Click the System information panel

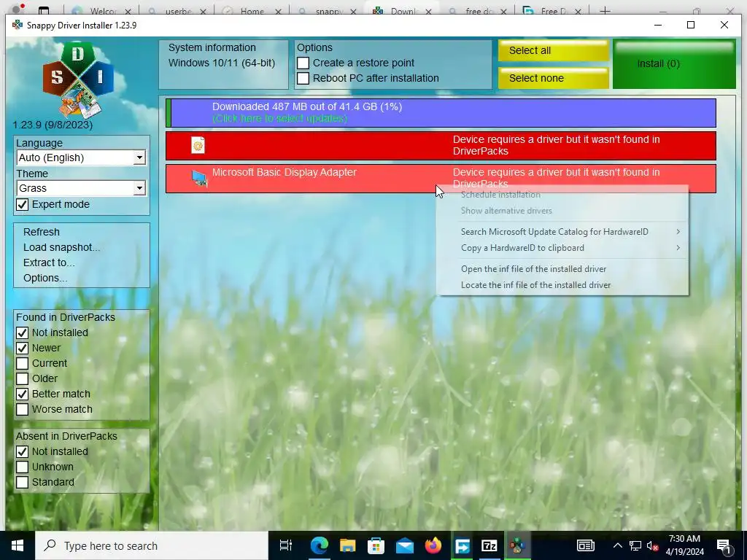[x=223, y=64]
